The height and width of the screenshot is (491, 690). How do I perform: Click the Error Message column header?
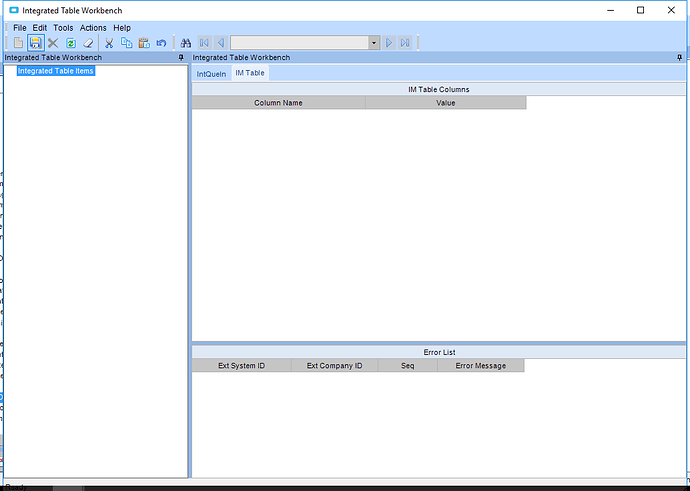click(481, 366)
